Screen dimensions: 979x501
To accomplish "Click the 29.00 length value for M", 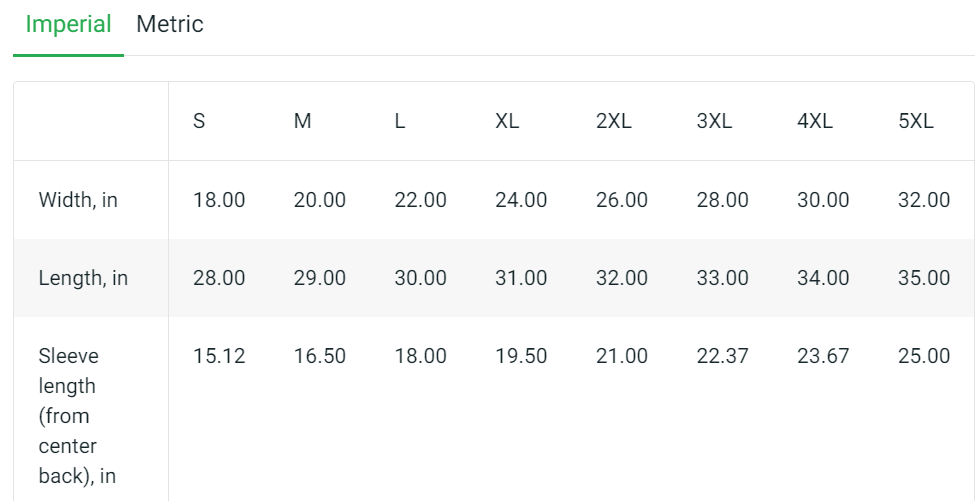I will (320, 278).
